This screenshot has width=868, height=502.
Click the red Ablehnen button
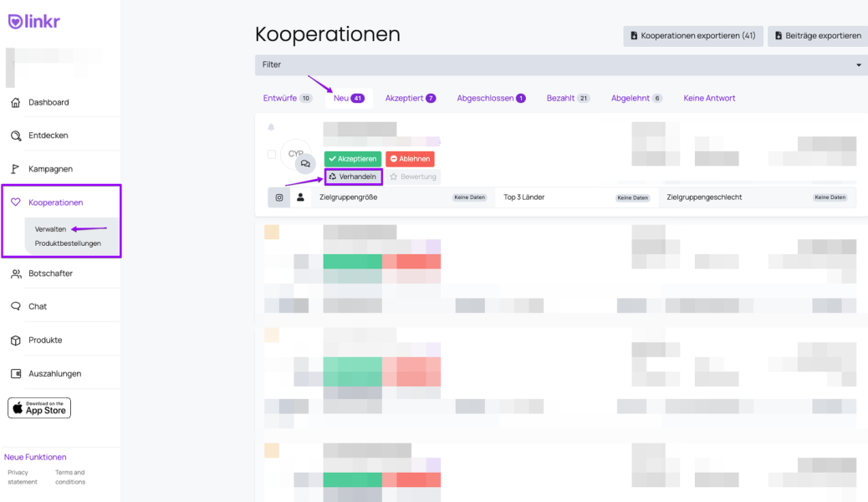click(x=410, y=159)
